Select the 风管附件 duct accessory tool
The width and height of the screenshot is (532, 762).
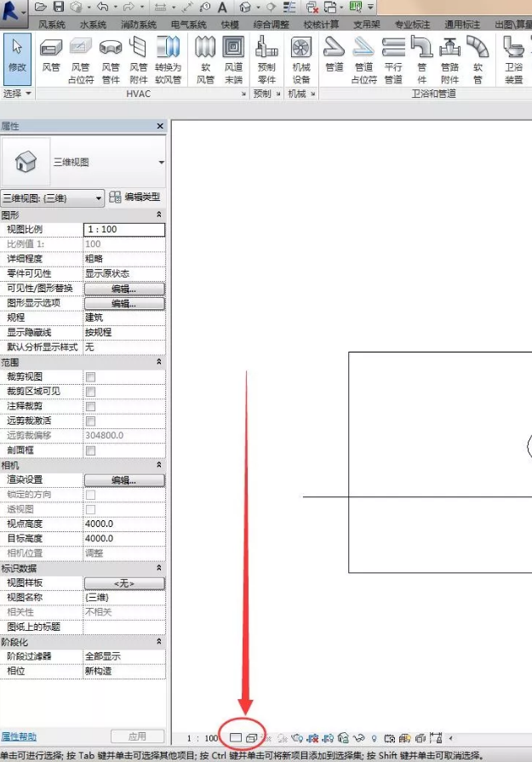[139, 60]
